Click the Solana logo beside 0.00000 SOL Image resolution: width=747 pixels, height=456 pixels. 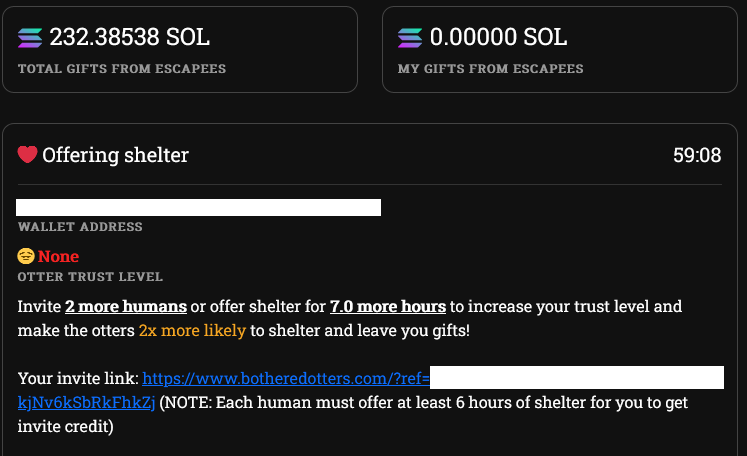coord(411,38)
